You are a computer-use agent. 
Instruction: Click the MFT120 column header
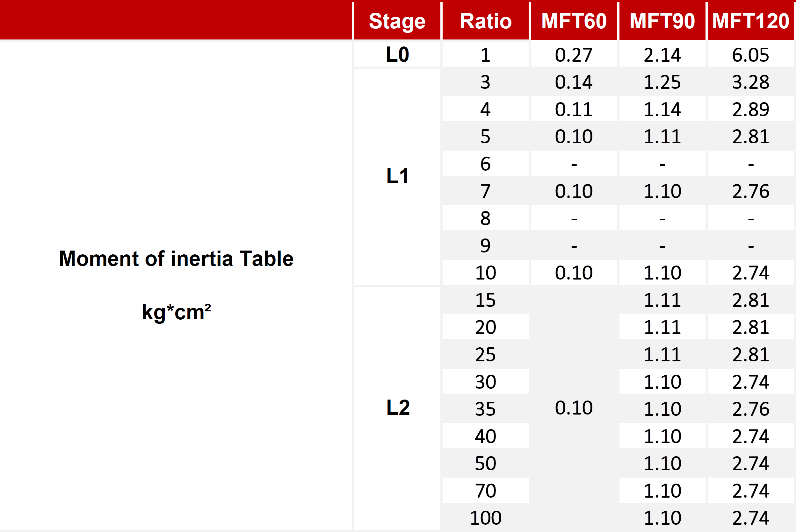[750, 21]
